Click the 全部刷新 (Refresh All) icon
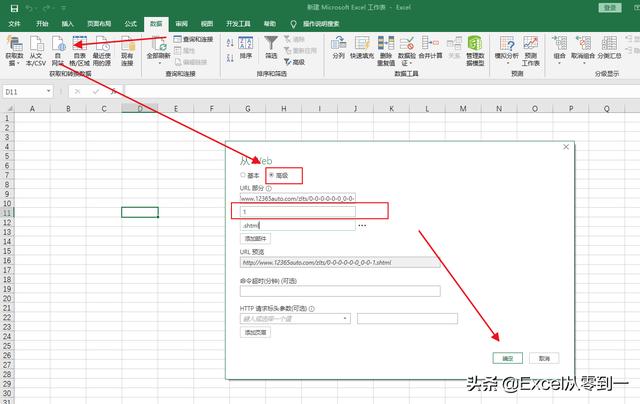 pyautogui.click(x=158, y=44)
